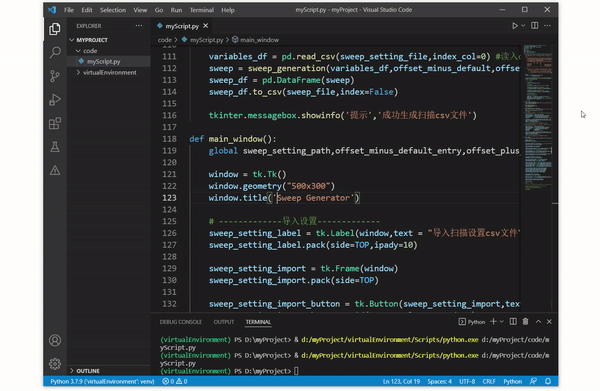Click the feedback icon in status bar
The height and width of the screenshot is (391, 600).
pyautogui.click(x=533, y=381)
